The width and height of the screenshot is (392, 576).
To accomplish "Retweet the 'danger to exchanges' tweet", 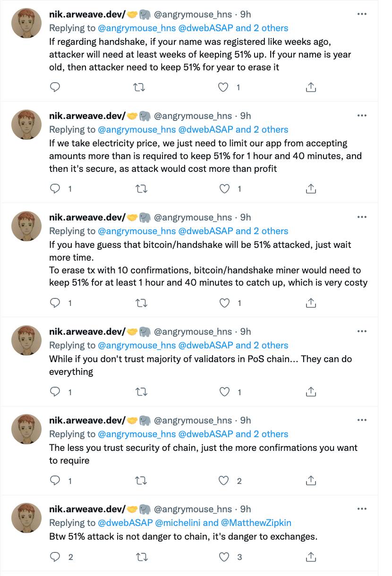I will tap(140, 557).
